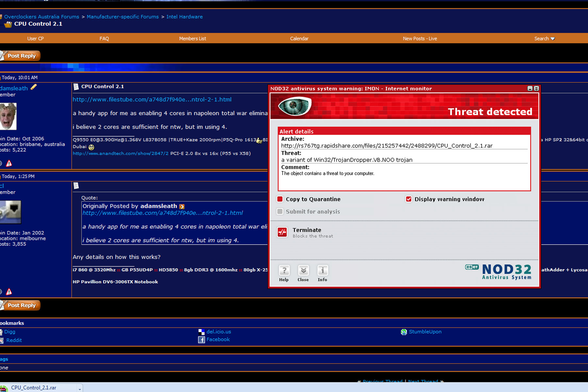The image size is (588, 392).
Task: Click the NOD32 eye logo graphic
Action: click(295, 106)
